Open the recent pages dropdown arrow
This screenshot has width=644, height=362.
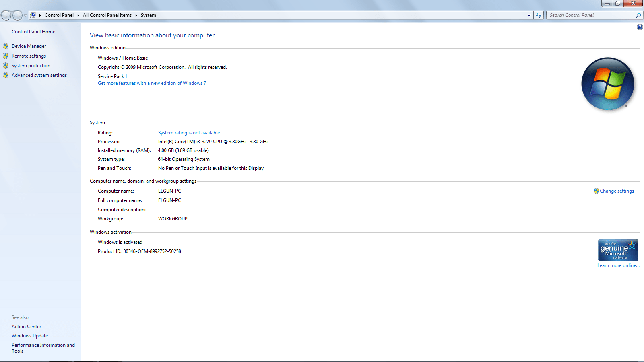(25, 16)
